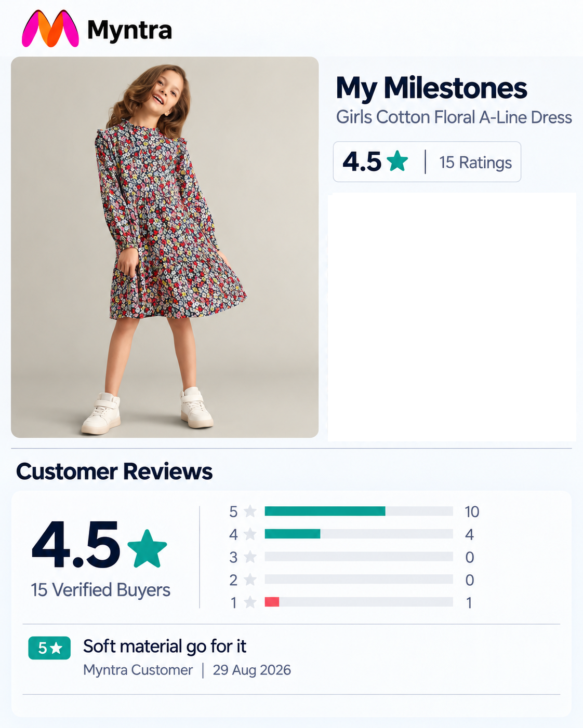Click the Myntra Customer reviewer name
The width and height of the screenshot is (583, 728).
[x=138, y=670]
